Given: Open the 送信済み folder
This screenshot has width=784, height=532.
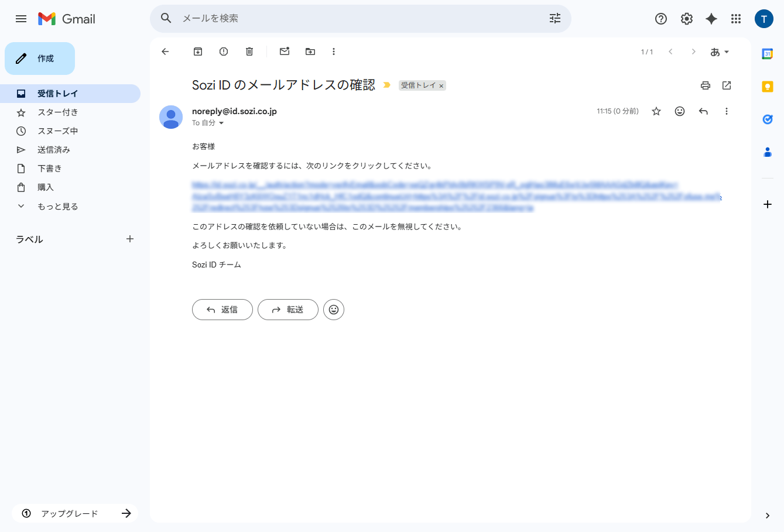Looking at the screenshot, I should pos(54,150).
